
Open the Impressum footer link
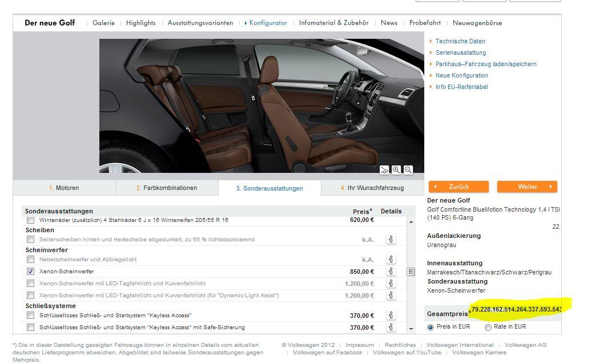(x=360, y=345)
